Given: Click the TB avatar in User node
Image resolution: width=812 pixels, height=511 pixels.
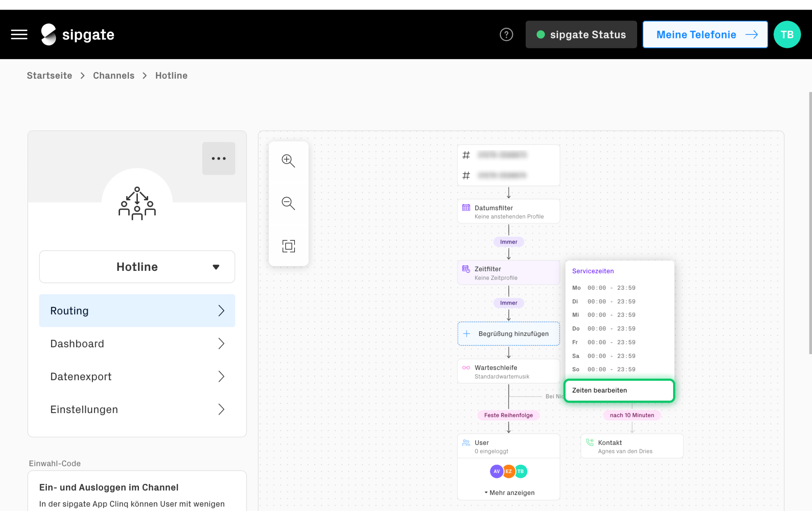Looking at the screenshot, I should tap(521, 471).
